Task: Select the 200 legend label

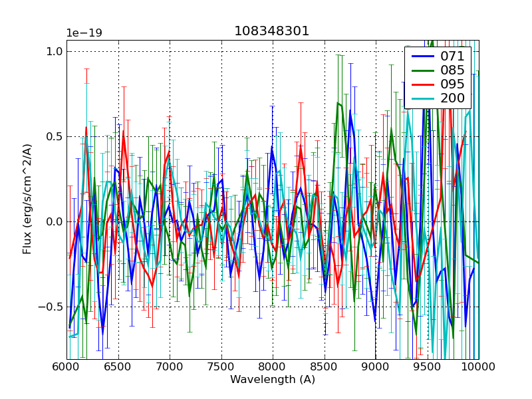Action: [x=453, y=98]
